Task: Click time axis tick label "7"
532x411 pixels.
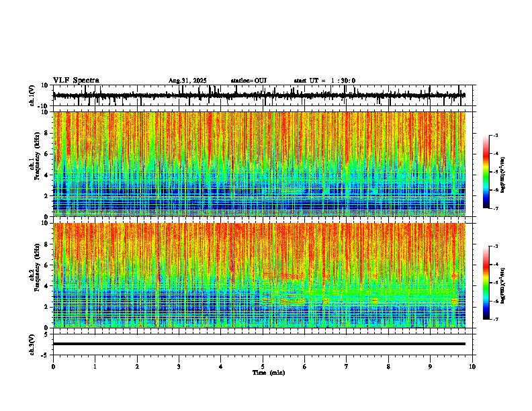Action: [347, 367]
